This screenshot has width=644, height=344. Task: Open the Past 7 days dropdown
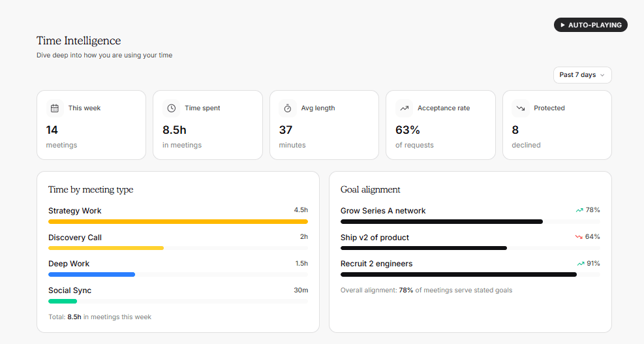coord(582,75)
